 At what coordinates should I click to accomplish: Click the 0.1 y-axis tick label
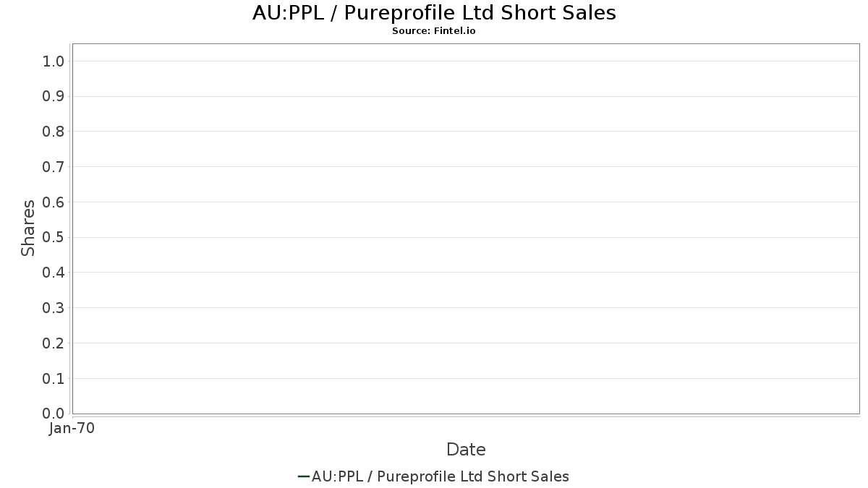pos(54,379)
